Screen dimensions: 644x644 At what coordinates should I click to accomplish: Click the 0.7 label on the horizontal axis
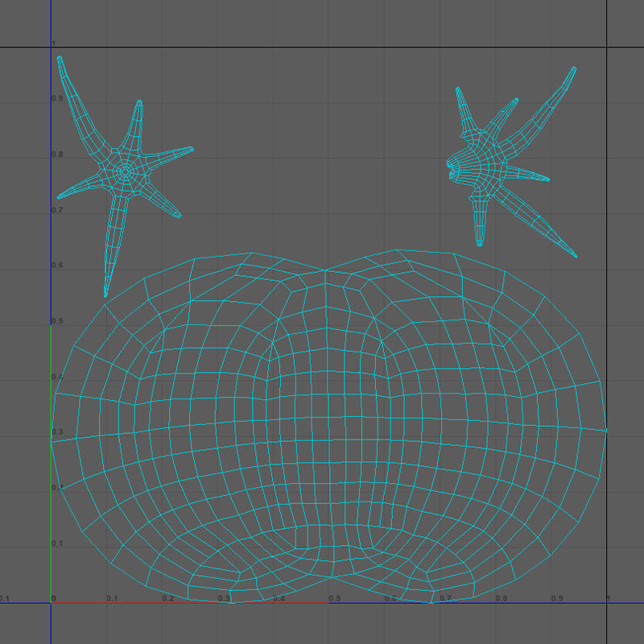point(446,598)
